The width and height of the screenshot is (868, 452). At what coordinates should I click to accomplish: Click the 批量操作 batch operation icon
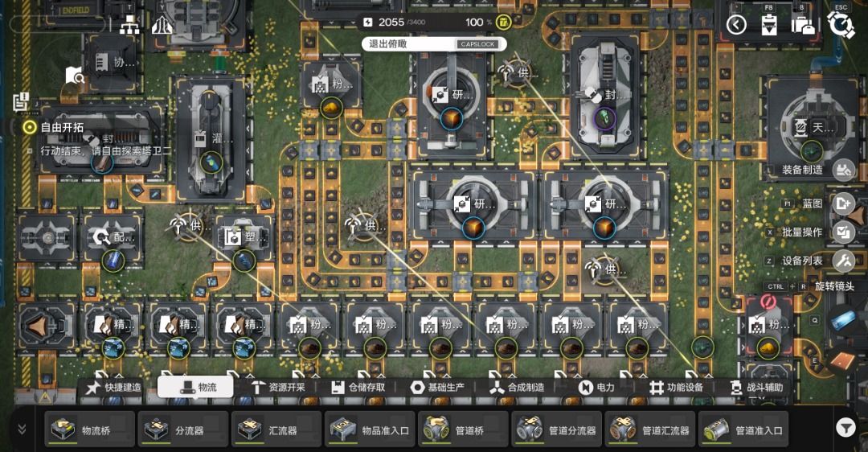(x=844, y=232)
